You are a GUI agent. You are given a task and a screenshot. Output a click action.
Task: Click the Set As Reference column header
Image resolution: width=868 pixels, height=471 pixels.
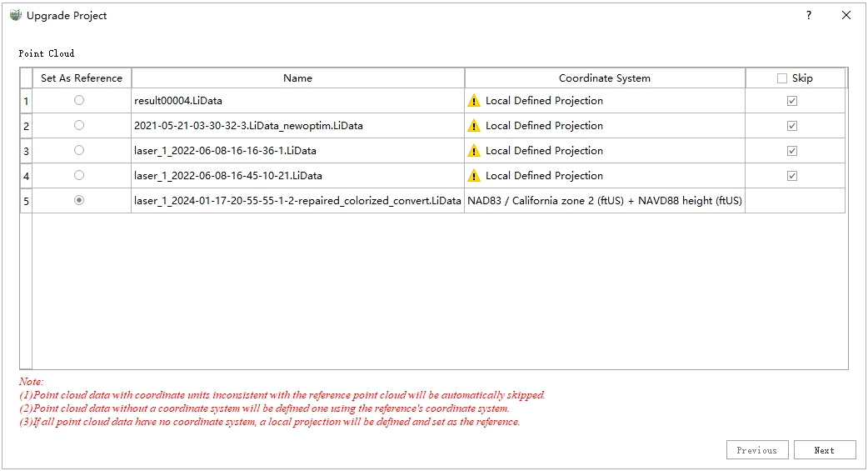(82, 78)
